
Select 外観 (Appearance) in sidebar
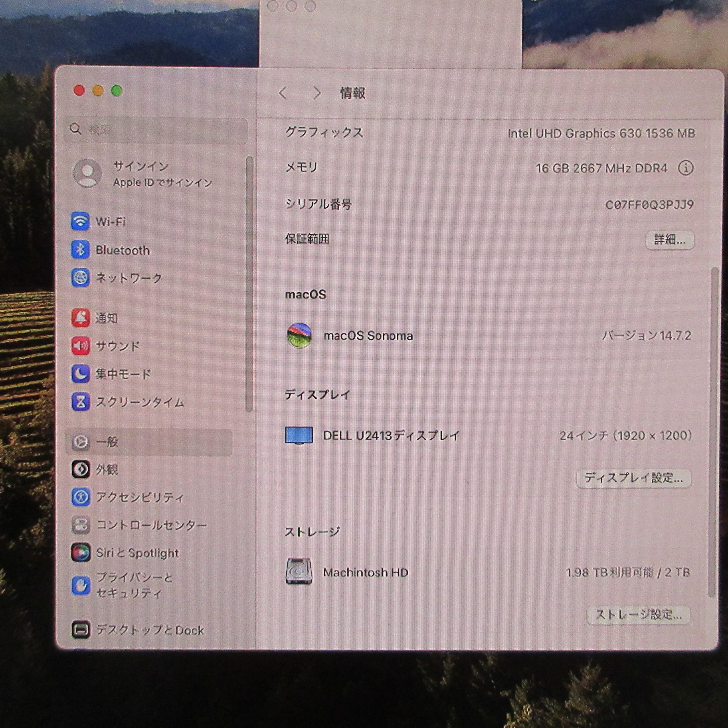(107, 470)
